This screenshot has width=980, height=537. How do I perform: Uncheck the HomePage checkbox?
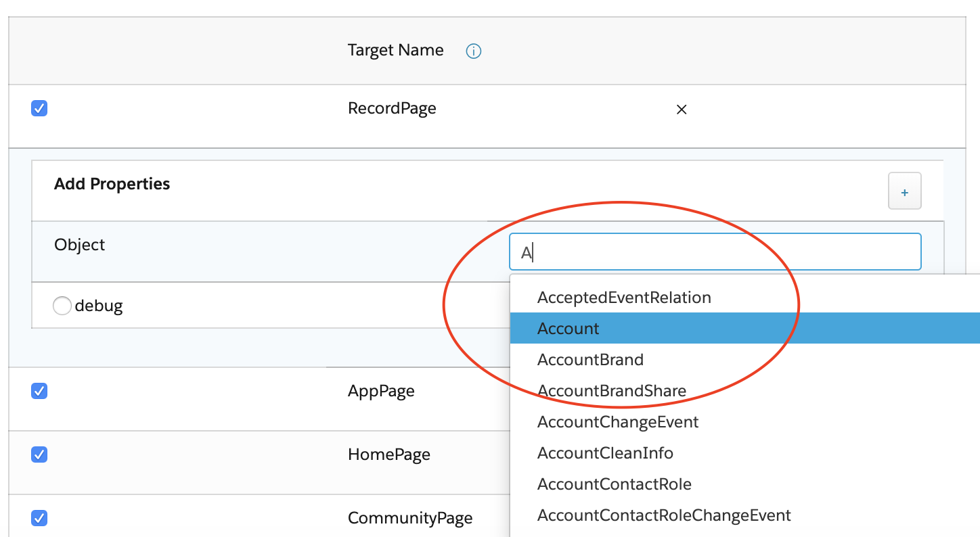pyautogui.click(x=39, y=454)
